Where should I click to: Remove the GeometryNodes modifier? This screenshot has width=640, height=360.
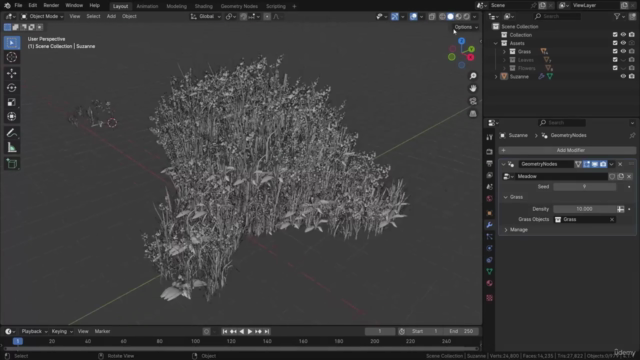(620, 164)
